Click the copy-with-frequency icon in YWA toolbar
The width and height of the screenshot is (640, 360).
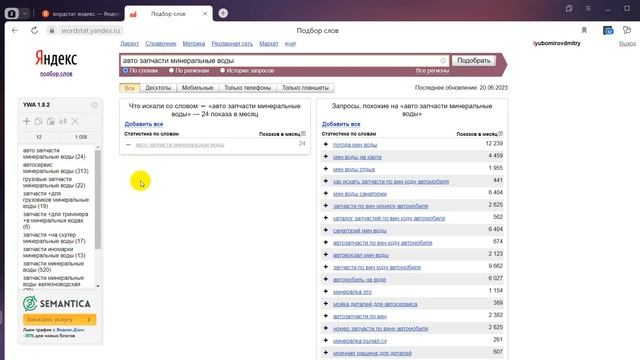click(x=51, y=121)
